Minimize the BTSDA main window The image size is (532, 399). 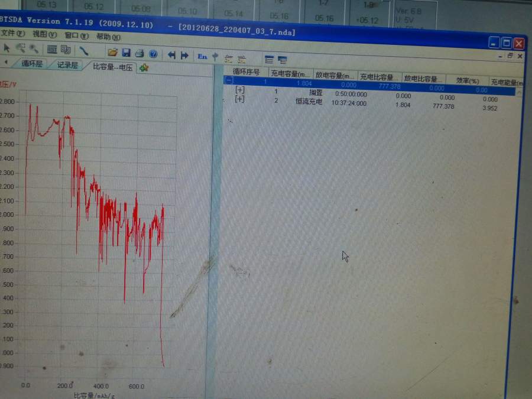click(494, 43)
